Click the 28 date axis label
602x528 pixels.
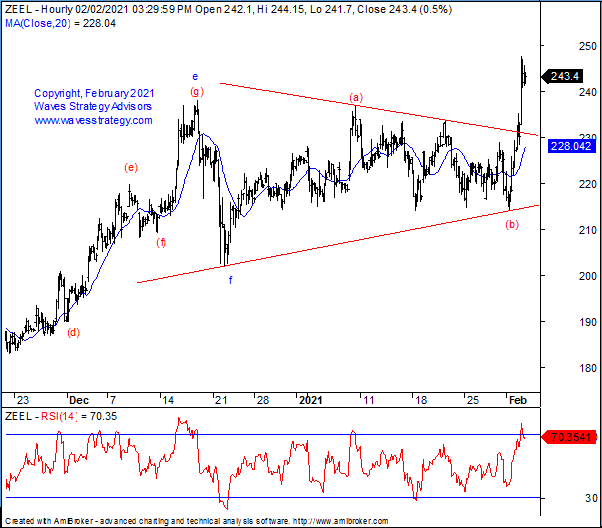tap(263, 401)
